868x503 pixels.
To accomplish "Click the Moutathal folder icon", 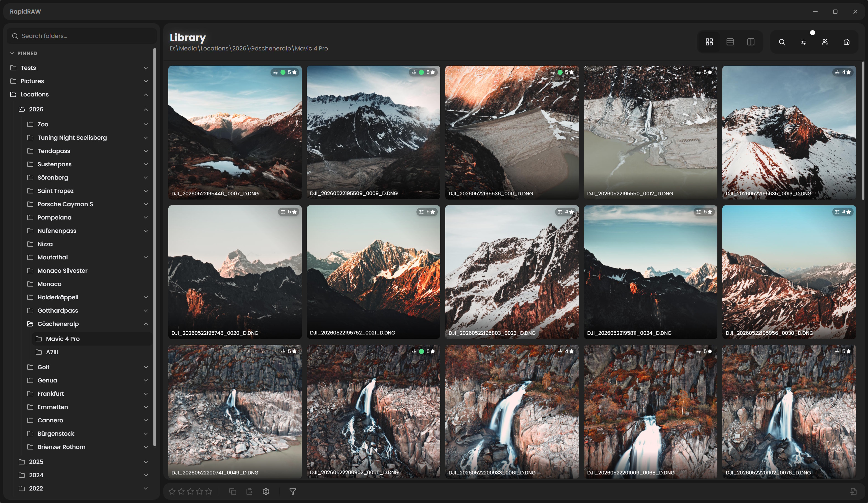I will pos(30,257).
